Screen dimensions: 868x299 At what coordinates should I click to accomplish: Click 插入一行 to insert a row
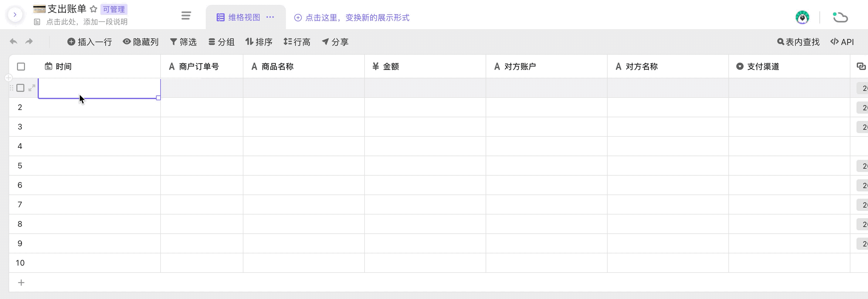(x=90, y=42)
